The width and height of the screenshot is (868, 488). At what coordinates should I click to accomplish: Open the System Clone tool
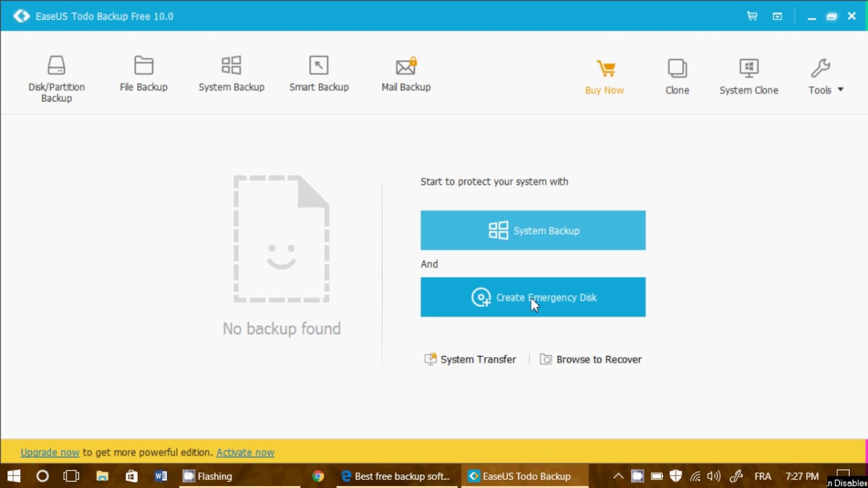pyautogui.click(x=749, y=77)
